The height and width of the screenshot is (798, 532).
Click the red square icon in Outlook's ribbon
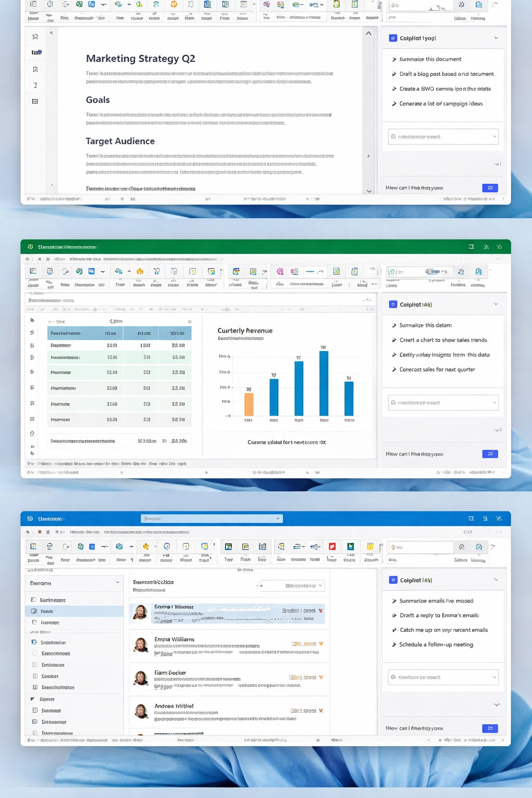(332, 547)
